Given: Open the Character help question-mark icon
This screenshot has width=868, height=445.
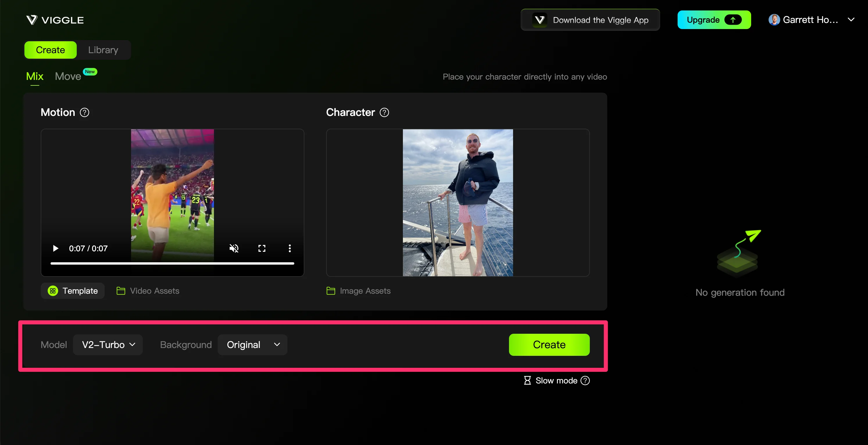Looking at the screenshot, I should tap(384, 112).
